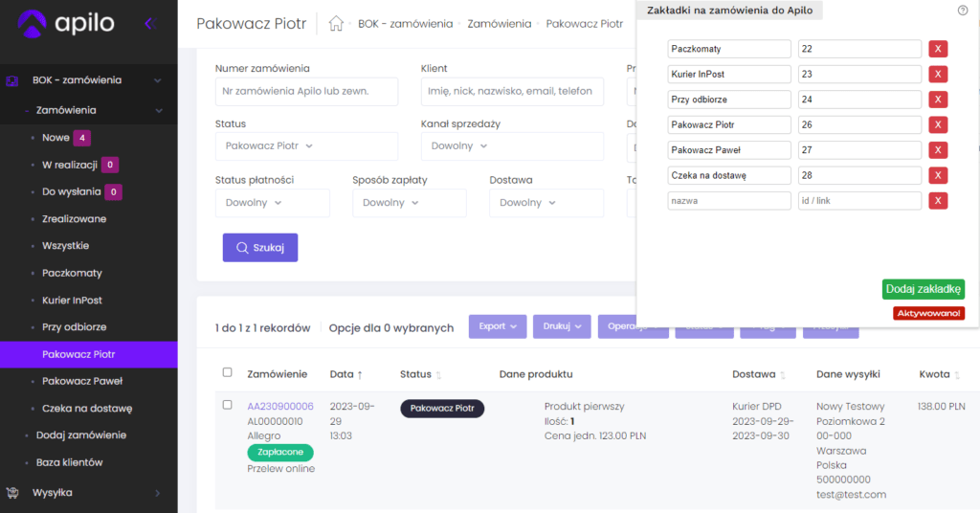Viewport: 980px width, 513px height.
Task: Click the green Dodaj zakładkę button
Action: point(923,289)
